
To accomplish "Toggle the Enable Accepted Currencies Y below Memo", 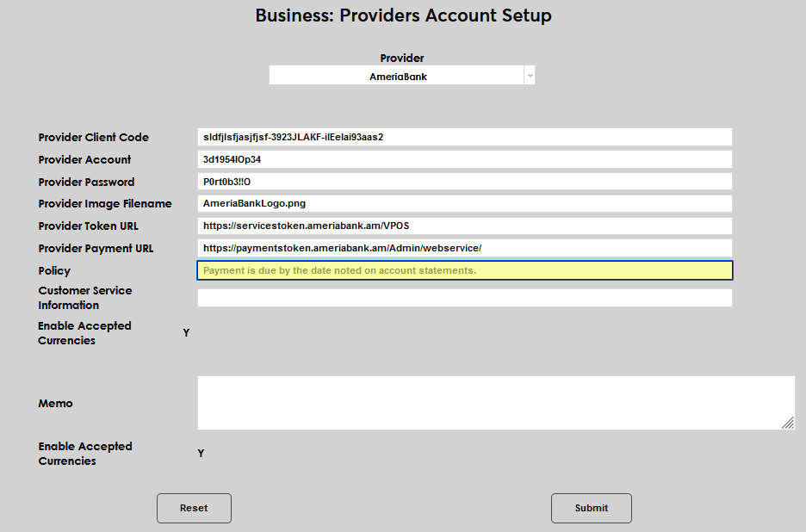I will (x=201, y=454).
